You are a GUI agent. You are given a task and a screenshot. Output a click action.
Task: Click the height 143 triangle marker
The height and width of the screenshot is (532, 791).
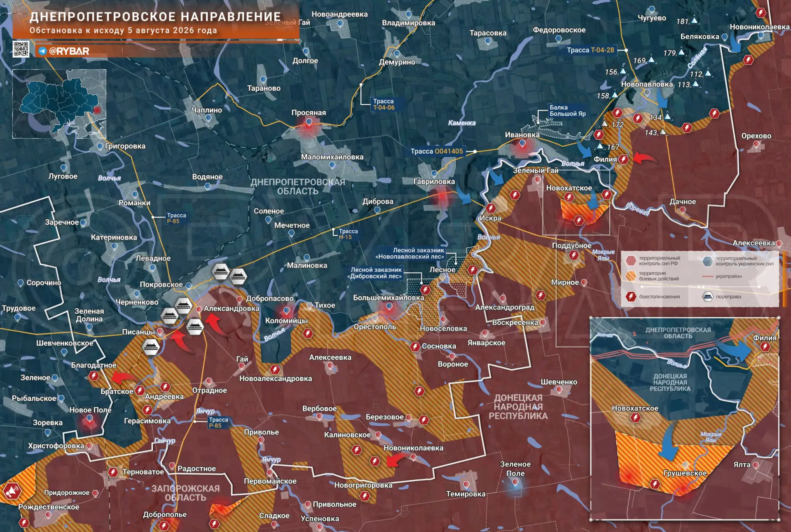click(662, 132)
